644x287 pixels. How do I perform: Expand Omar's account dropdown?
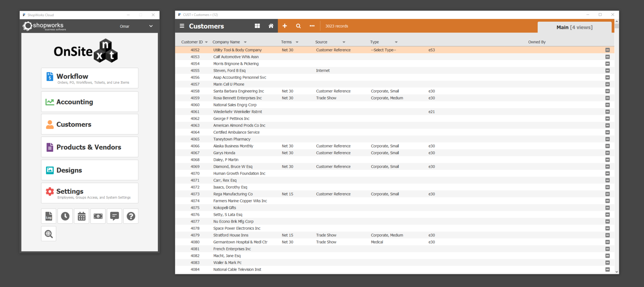(151, 26)
